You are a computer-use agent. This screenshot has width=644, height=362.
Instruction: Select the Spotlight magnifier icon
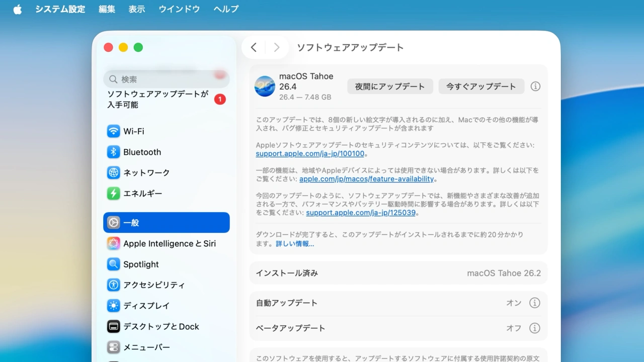[114, 264]
